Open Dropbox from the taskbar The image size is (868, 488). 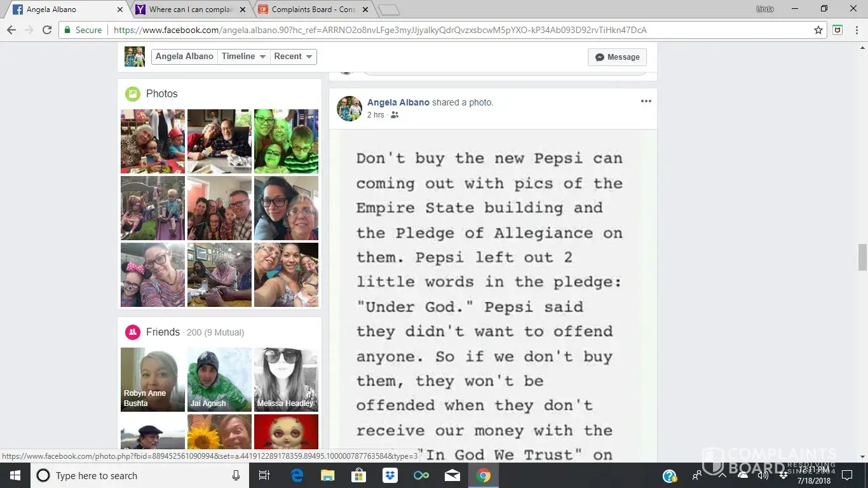(x=390, y=475)
